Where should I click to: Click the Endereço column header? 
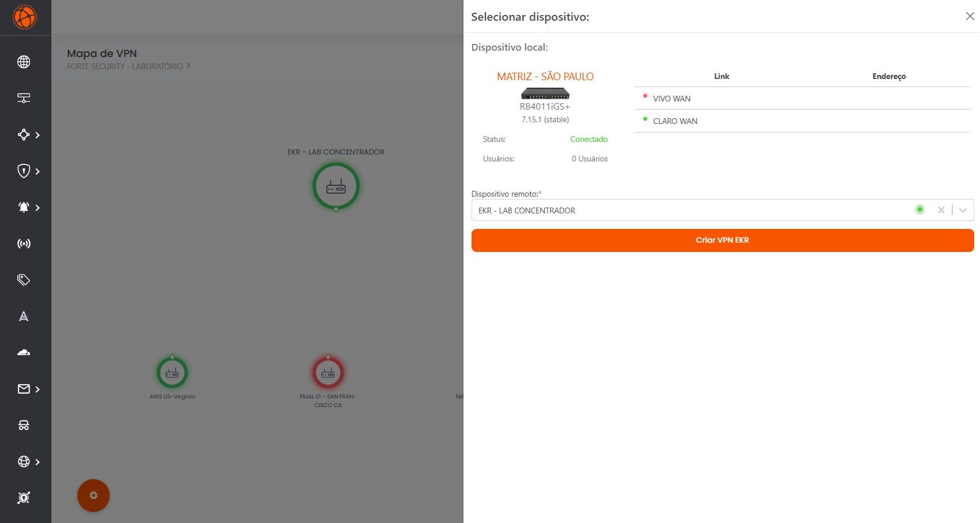click(x=889, y=76)
